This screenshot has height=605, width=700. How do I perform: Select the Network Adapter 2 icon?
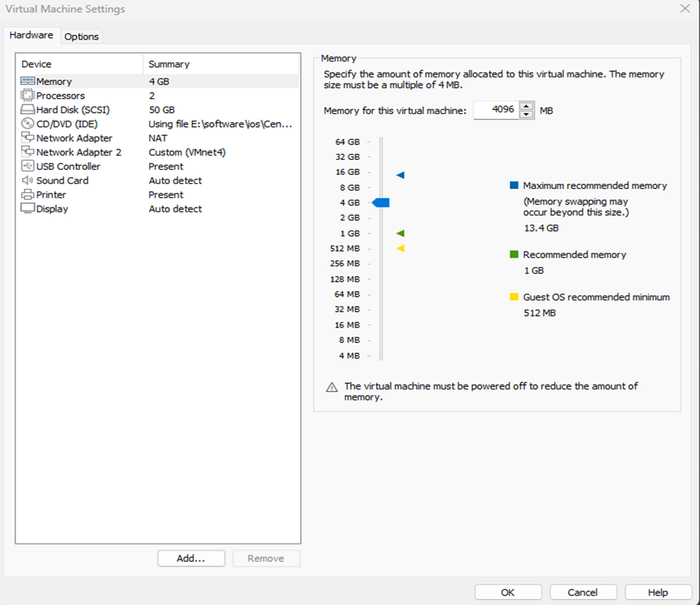click(x=28, y=152)
